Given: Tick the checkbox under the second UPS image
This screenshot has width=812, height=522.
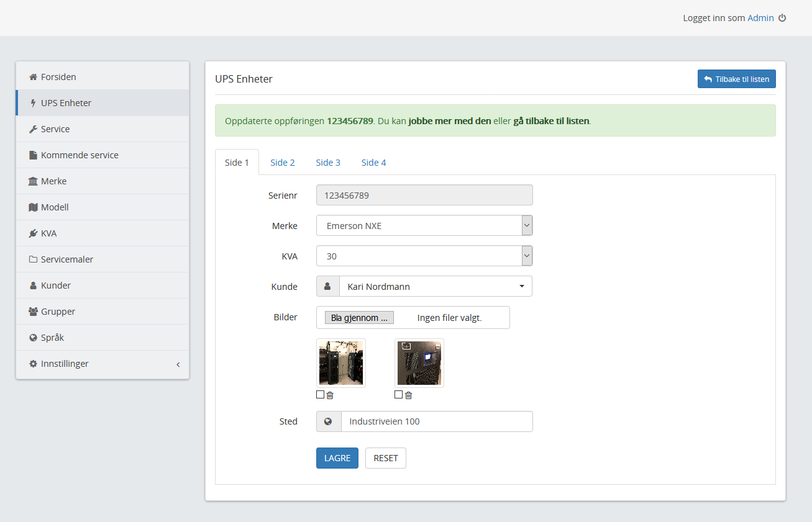Looking at the screenshot, I should [398, 395].
